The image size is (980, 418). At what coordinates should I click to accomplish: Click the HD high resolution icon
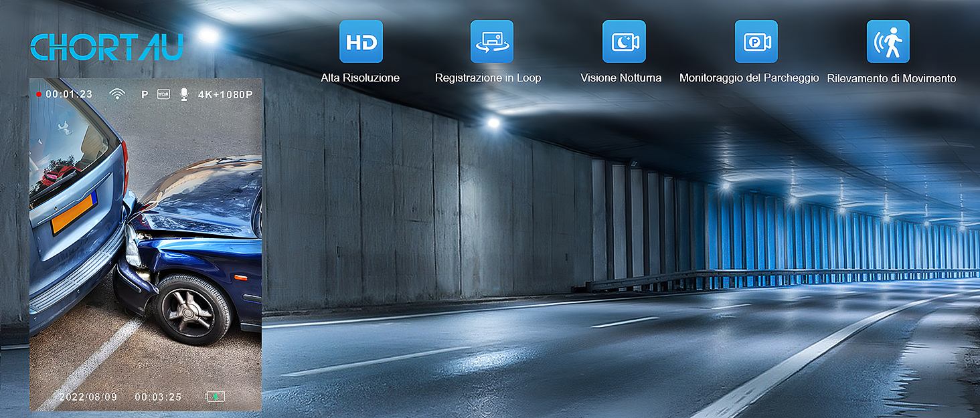361,41
